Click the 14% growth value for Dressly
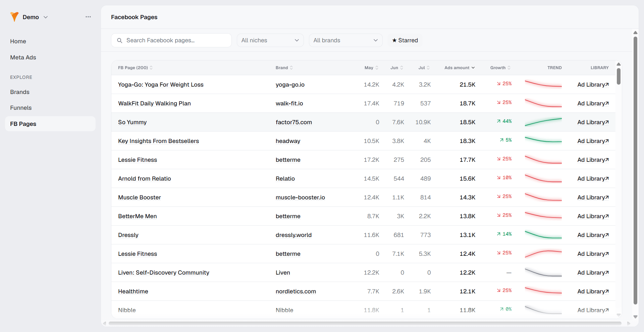Screen dimensions: 644x332 504,234
